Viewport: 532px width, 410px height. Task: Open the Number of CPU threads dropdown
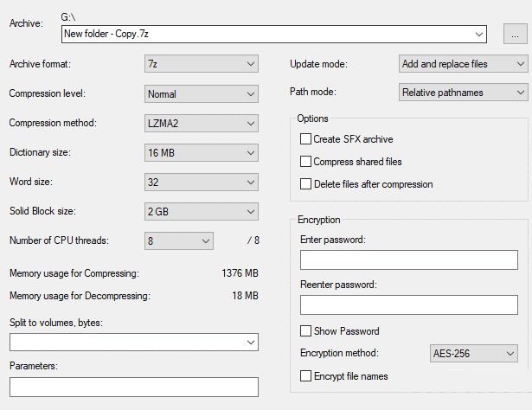[x=178, y=241]
